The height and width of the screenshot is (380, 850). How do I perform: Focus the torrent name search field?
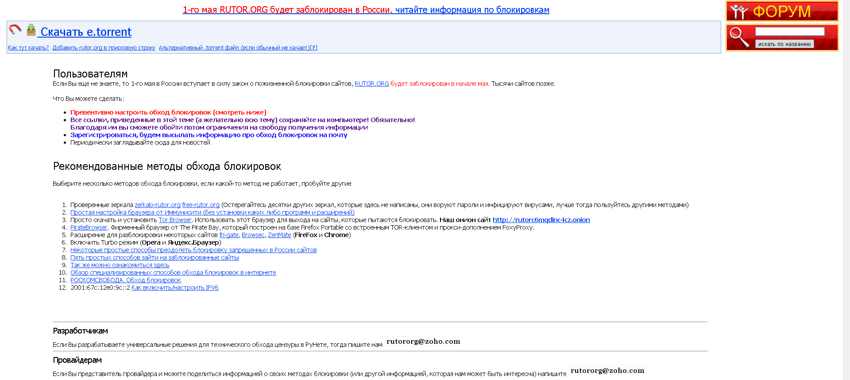(x=789, y=31)
